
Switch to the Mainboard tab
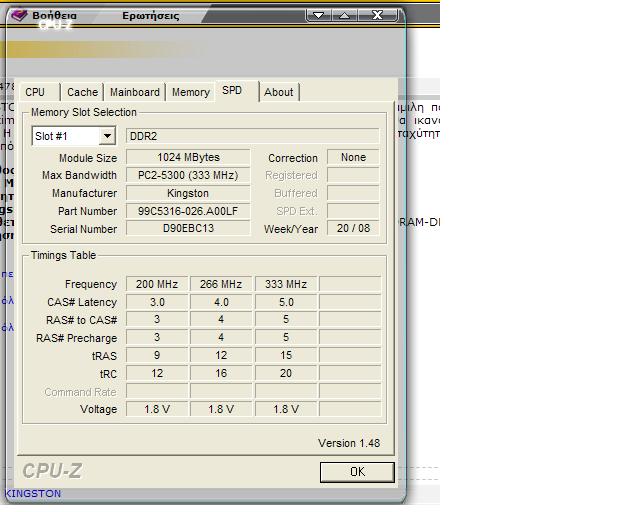135,92
